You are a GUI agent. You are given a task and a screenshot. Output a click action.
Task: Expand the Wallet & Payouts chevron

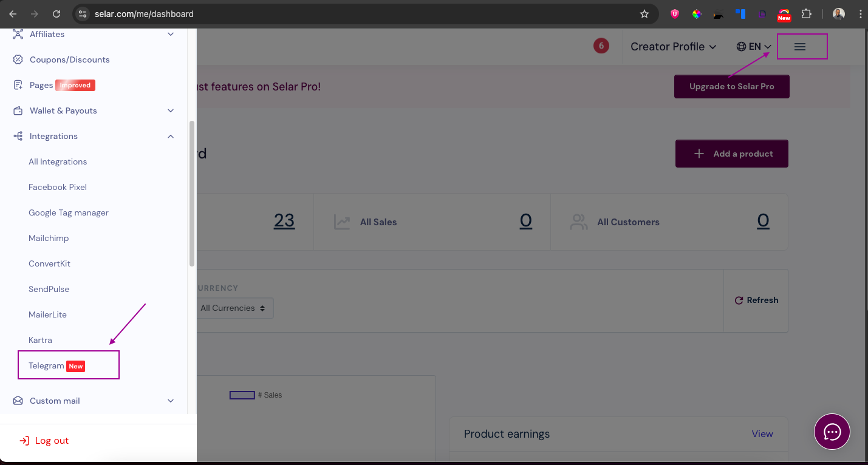pyautogui.click(x=171, y=110)
